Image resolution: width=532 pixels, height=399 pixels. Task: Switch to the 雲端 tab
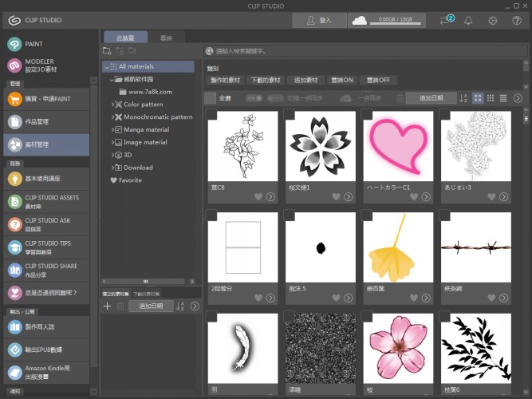coord(166,38)
